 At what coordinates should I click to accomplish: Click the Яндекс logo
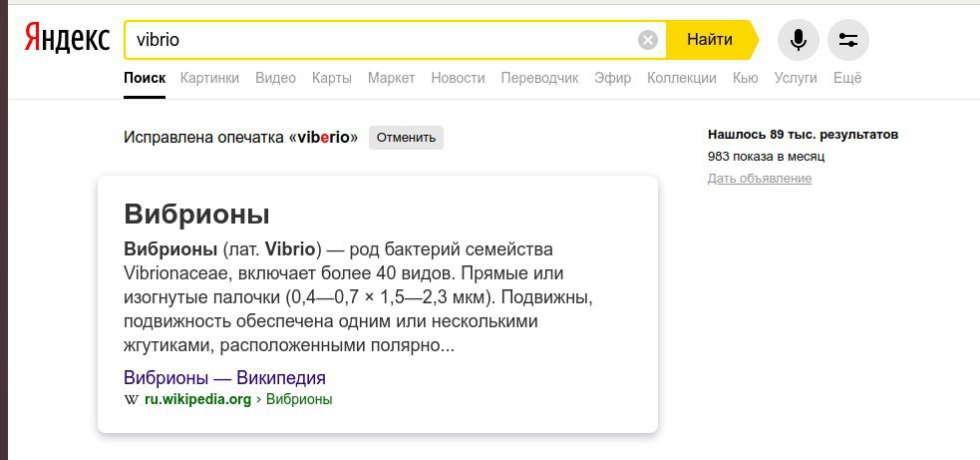68,39
